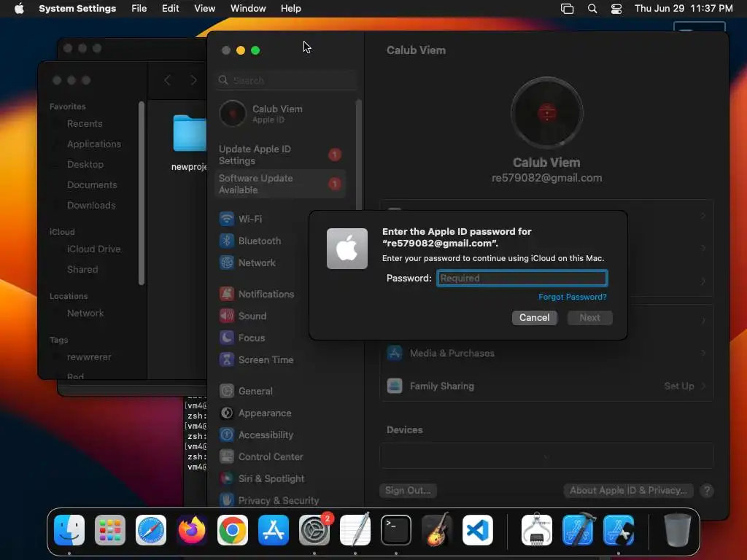Launch Google Chrome from the Dock
This screenshot has width=747, height=560.
pyautogui.click(x=233, y=530)
